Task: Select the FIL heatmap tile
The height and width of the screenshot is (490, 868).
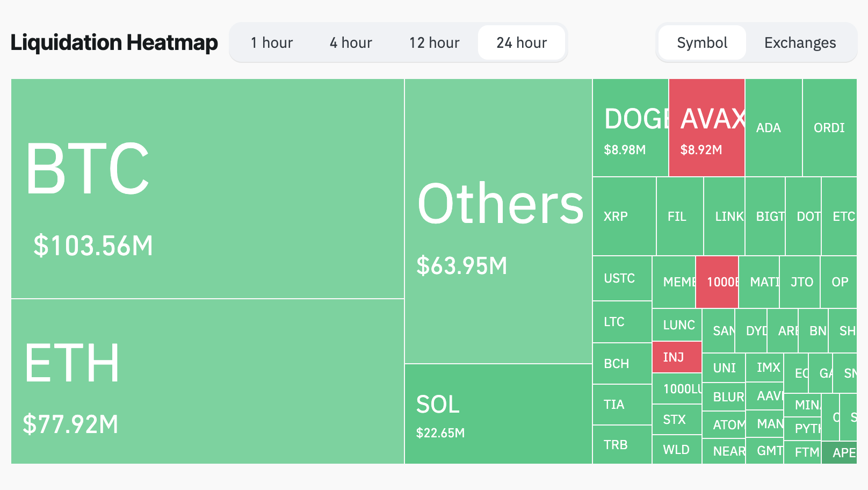Action: tap(680, 217)
